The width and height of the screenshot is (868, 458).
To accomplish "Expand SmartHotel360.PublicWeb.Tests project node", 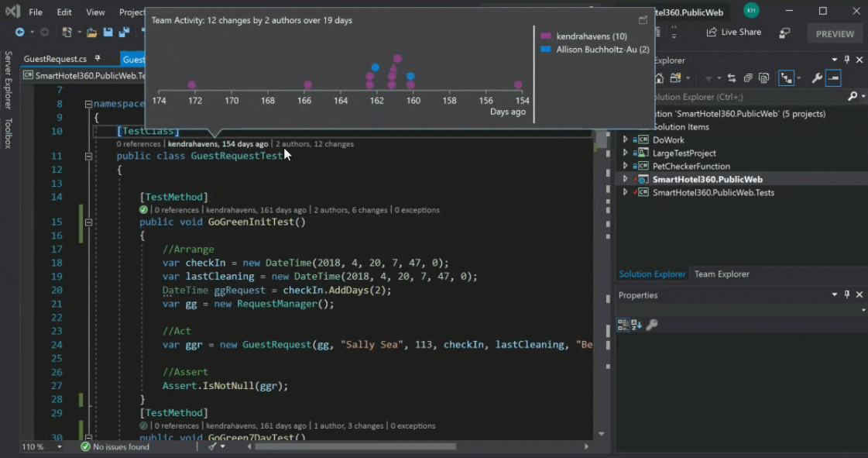I will (x=626, y=193).
